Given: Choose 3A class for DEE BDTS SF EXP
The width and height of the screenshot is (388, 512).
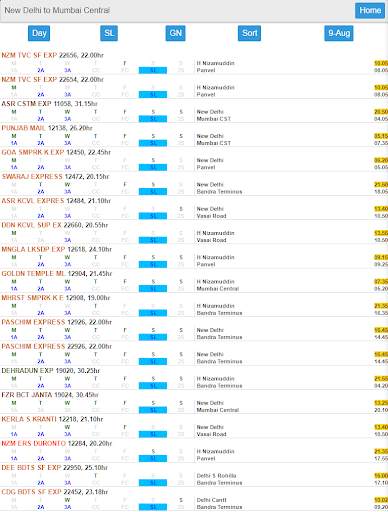Looking at the screenshot, I should point(68,483).
